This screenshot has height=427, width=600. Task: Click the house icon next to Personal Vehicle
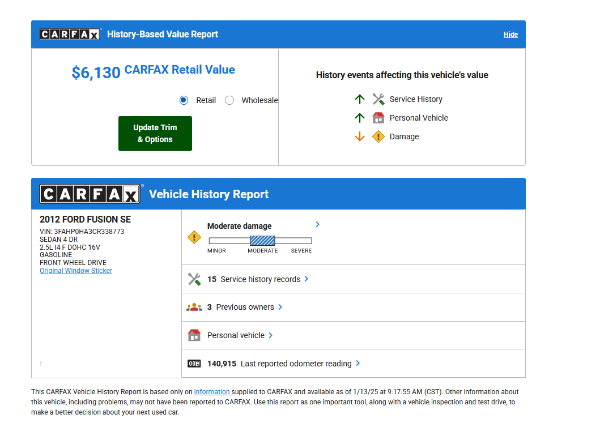378,117
